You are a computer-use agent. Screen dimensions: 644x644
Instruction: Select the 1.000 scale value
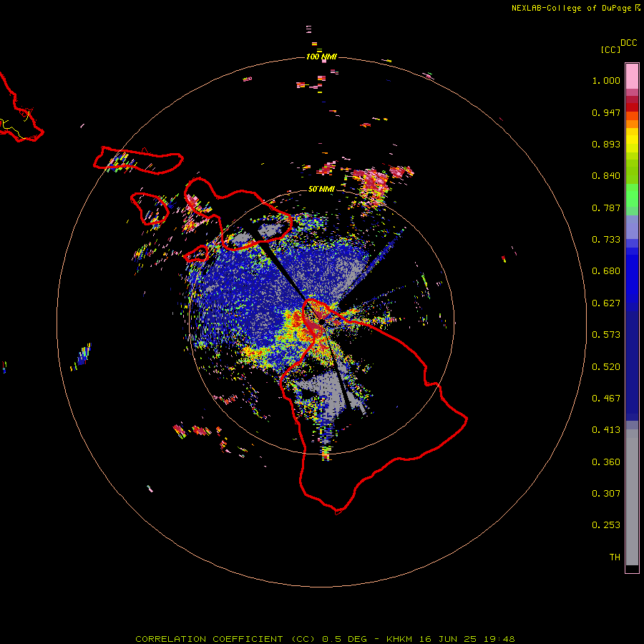pyautogui.click(x=606, y=80)
